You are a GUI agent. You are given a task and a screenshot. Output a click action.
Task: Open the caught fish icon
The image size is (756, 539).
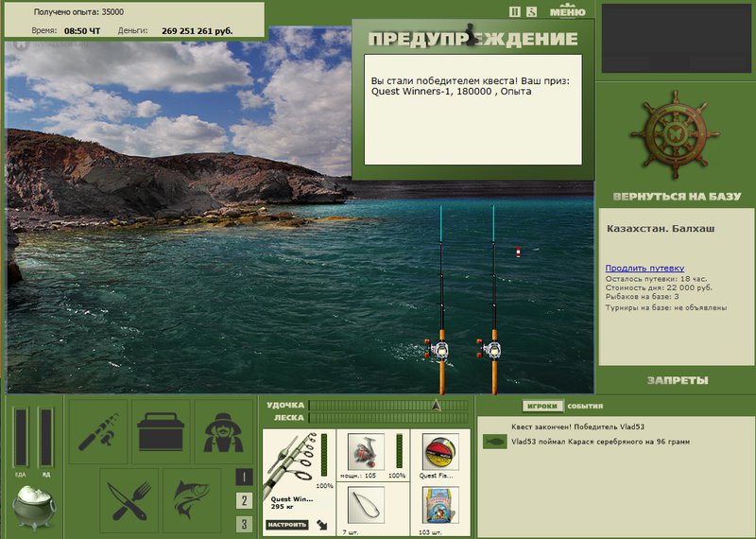click(192, 500)
